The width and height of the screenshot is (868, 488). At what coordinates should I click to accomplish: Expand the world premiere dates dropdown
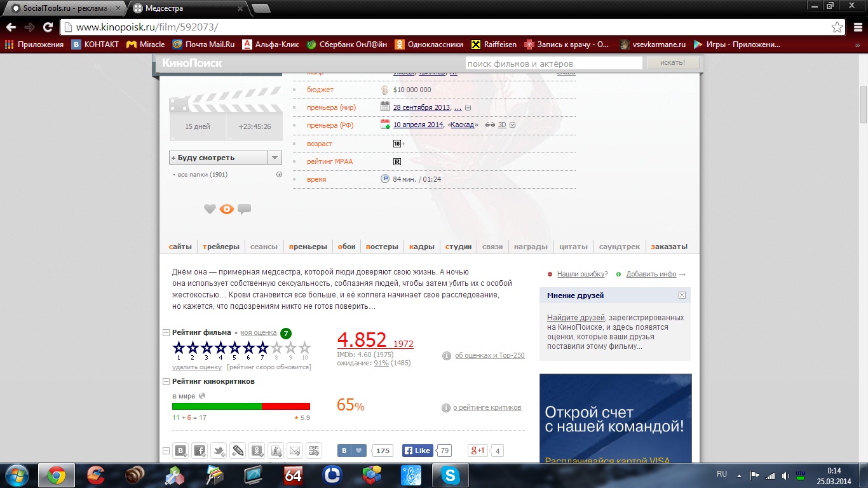[468, 108]
